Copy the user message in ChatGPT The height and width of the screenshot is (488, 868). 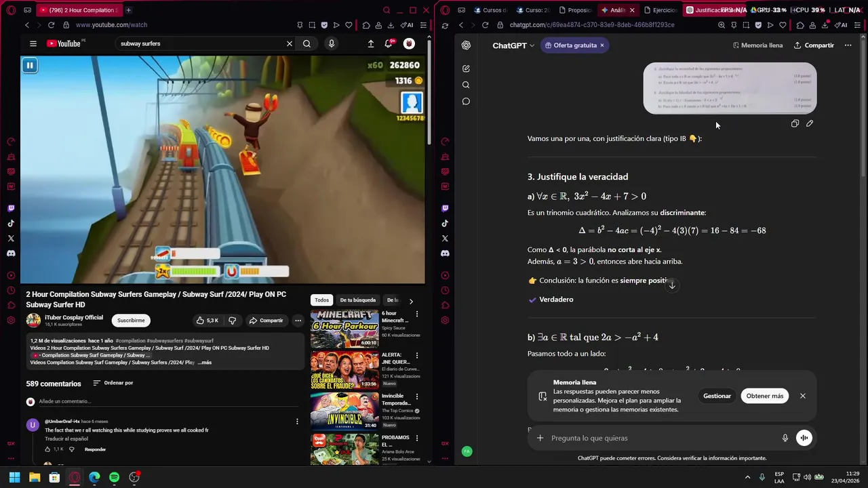tap(795, 123)
